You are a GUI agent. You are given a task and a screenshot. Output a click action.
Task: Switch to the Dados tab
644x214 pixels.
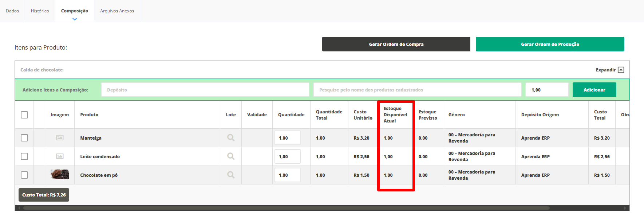[12, 11]
